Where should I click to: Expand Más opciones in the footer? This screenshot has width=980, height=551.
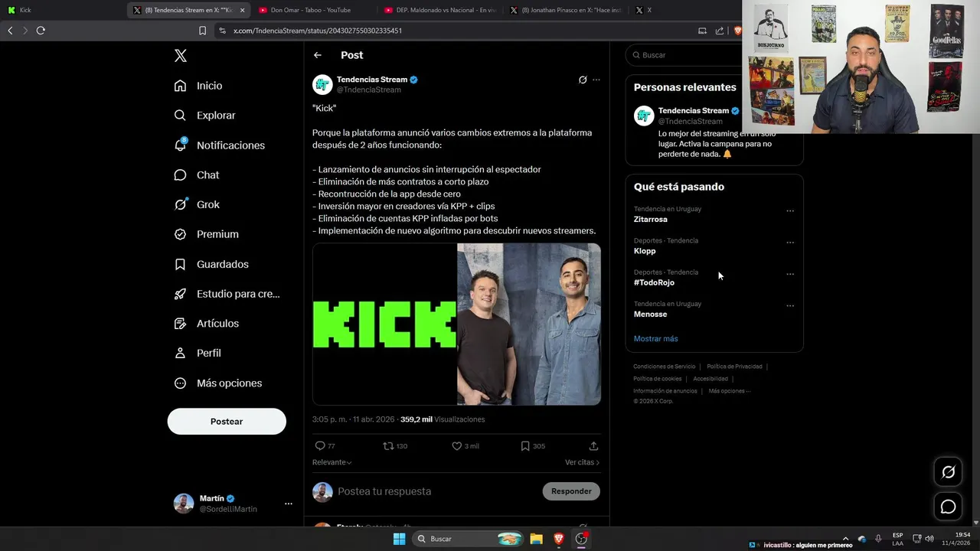[x=729, y=391]
